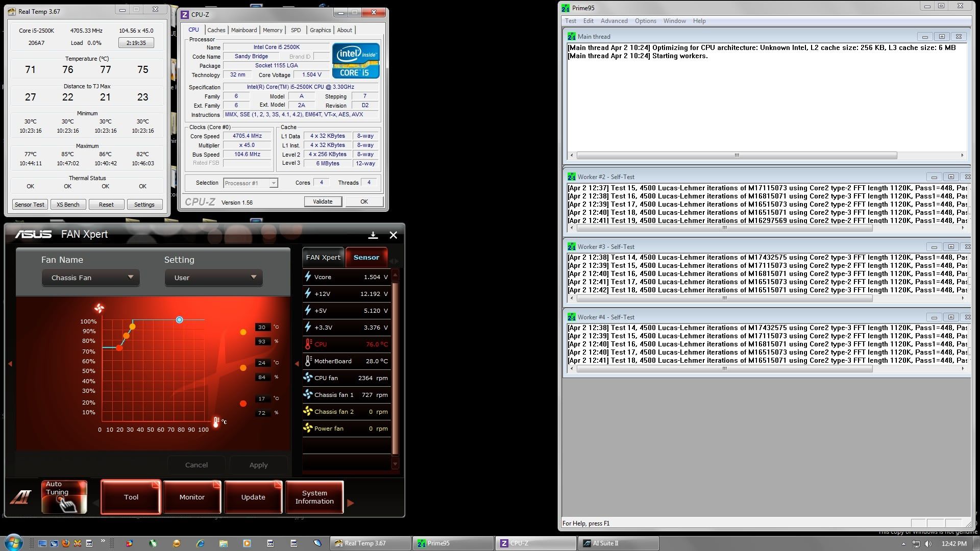
Task: Show hidden system tray icons arrow
Action: (903, 544)
